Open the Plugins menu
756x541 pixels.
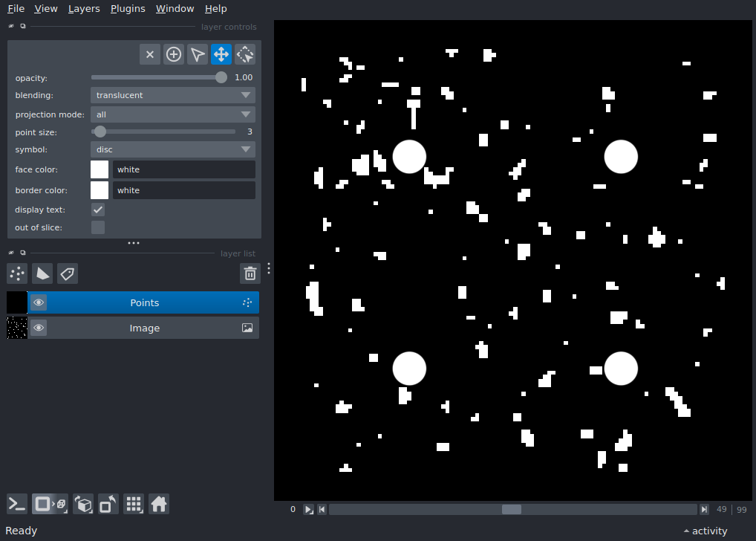coord(128,9)
